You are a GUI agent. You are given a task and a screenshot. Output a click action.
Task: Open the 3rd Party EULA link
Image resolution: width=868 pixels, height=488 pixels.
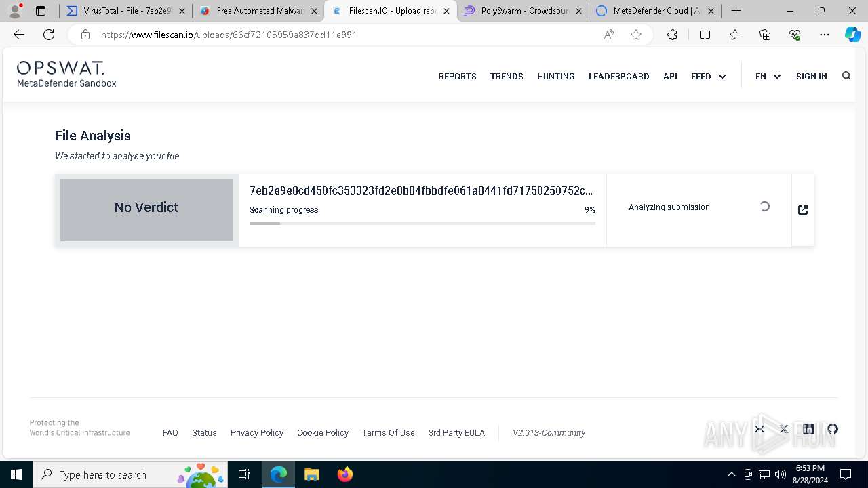(x=456, y=432)
